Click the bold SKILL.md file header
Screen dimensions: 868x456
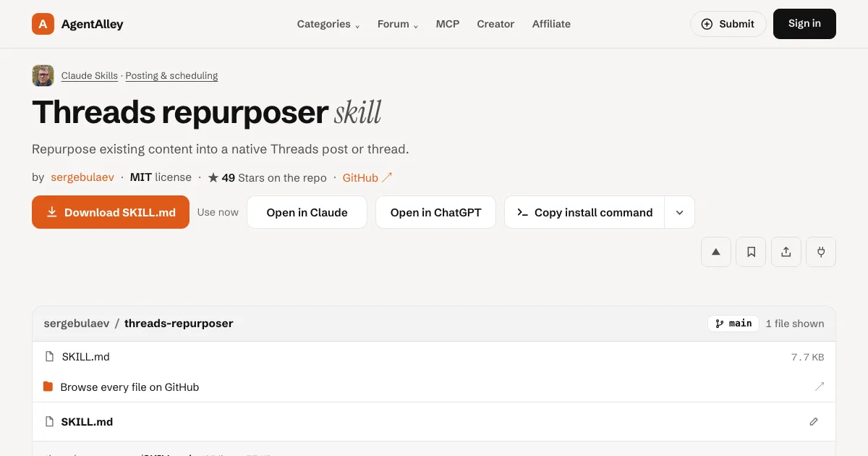[x=87, y=421]
